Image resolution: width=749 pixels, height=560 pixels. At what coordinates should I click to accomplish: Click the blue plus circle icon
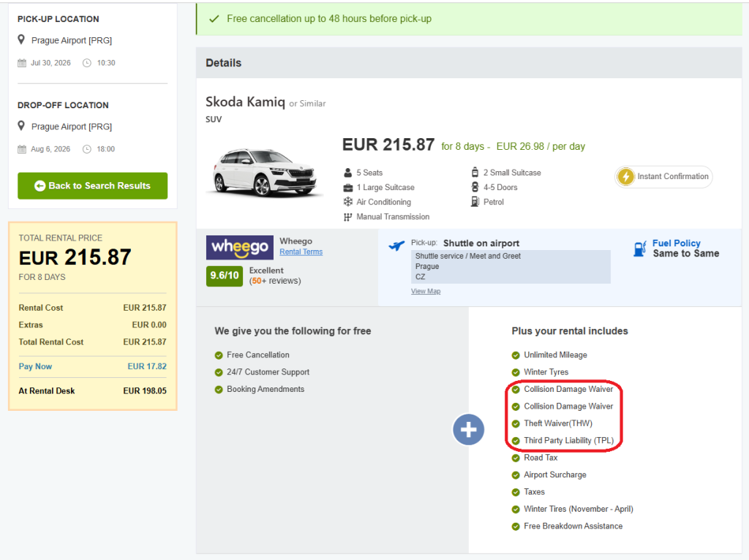point(468,430)
